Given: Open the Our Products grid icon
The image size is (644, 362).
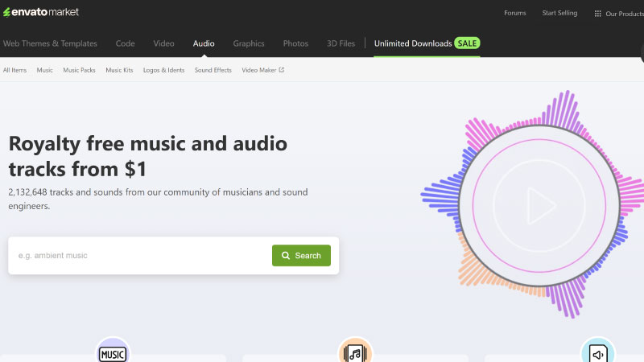Looking at the screenshot, I should click(x=597, y=14).
